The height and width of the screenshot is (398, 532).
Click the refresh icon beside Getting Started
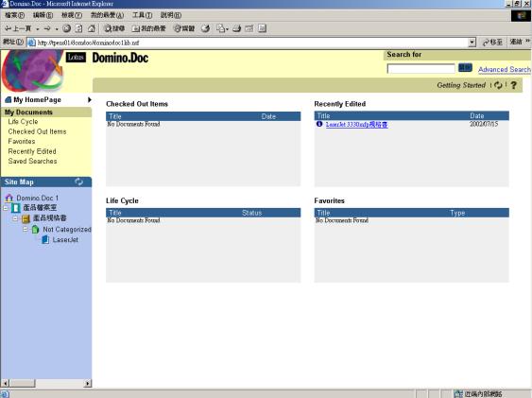pos(498,85)
